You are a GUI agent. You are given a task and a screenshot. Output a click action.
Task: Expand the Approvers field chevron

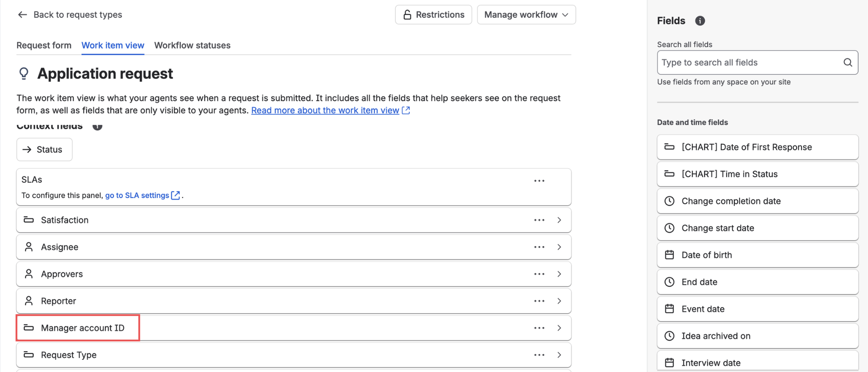pos(559,274)
